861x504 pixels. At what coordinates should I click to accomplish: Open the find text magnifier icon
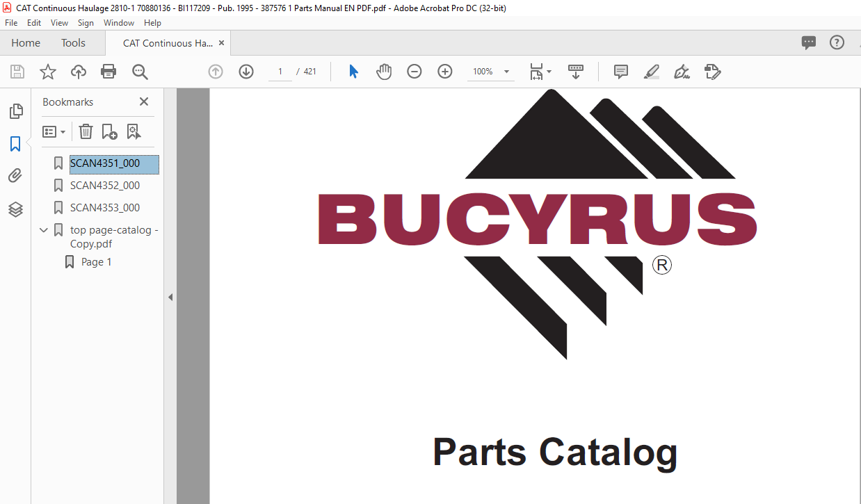click(x=140, y=72)
